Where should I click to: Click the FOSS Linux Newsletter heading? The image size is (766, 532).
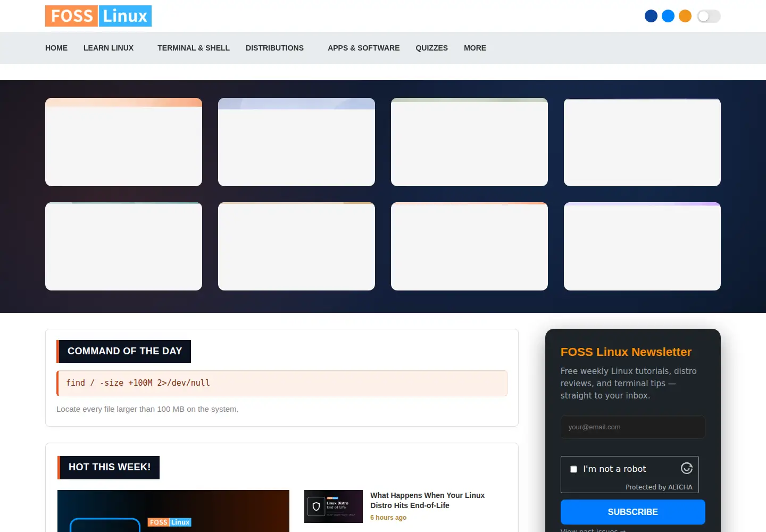point(626,352)
